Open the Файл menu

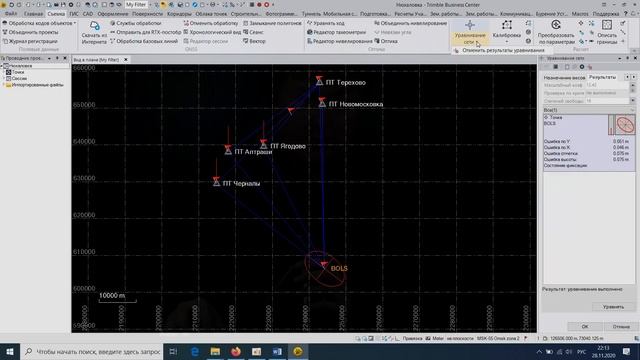pos(11,14)
